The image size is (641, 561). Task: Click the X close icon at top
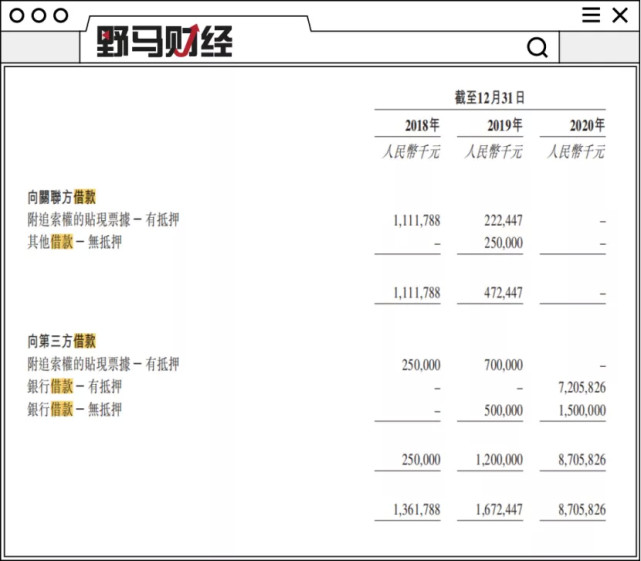click(620, 16)
